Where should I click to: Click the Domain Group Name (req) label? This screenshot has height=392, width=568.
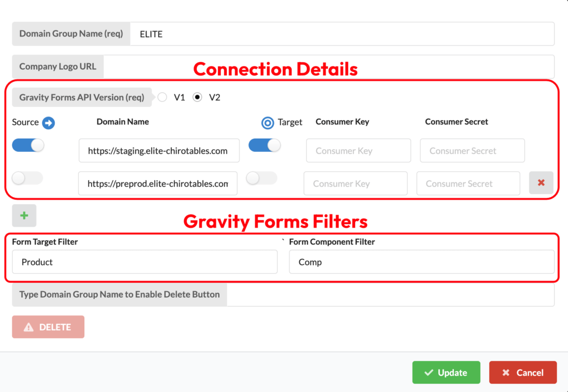[71, 34]
